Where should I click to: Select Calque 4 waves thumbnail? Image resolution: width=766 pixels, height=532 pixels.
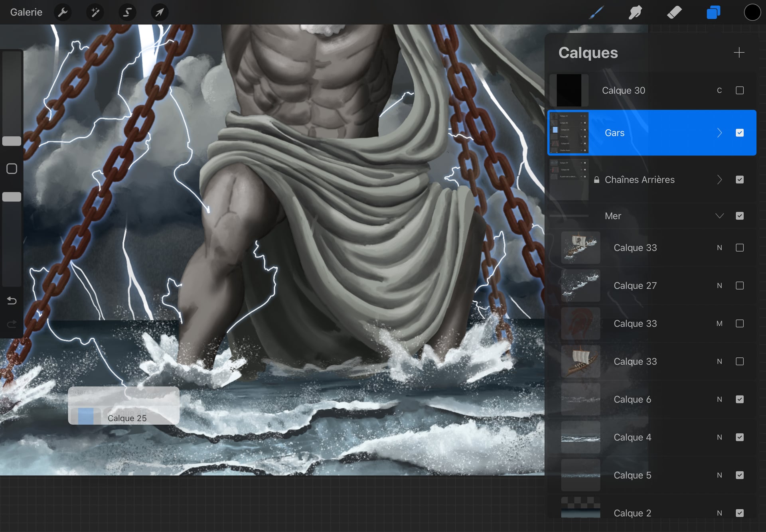pos(580,437)
